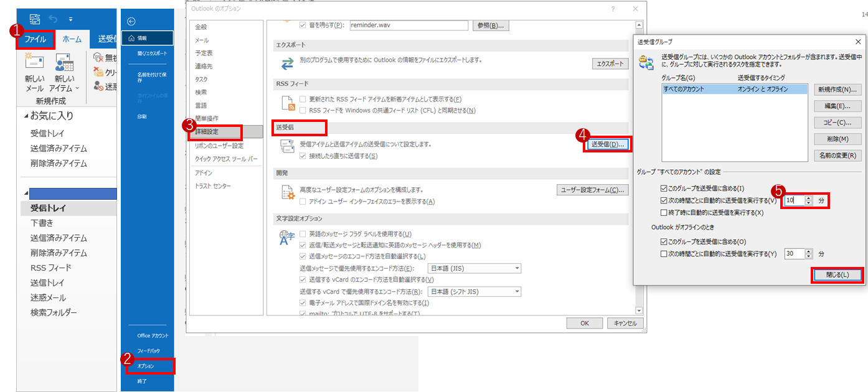Select 下書き folder
The height and width of the screenshot is (392, 868).
click(x=42, y=223)
